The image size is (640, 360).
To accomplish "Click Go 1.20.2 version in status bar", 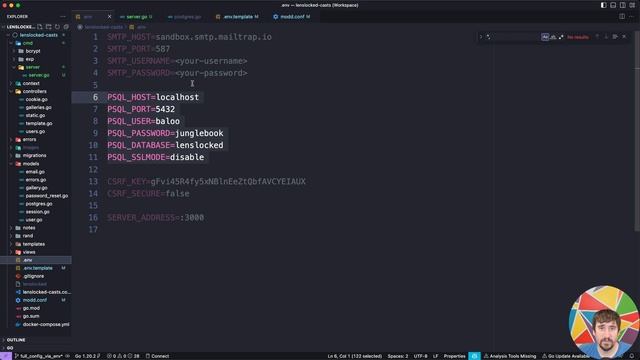I will (87, 356).
